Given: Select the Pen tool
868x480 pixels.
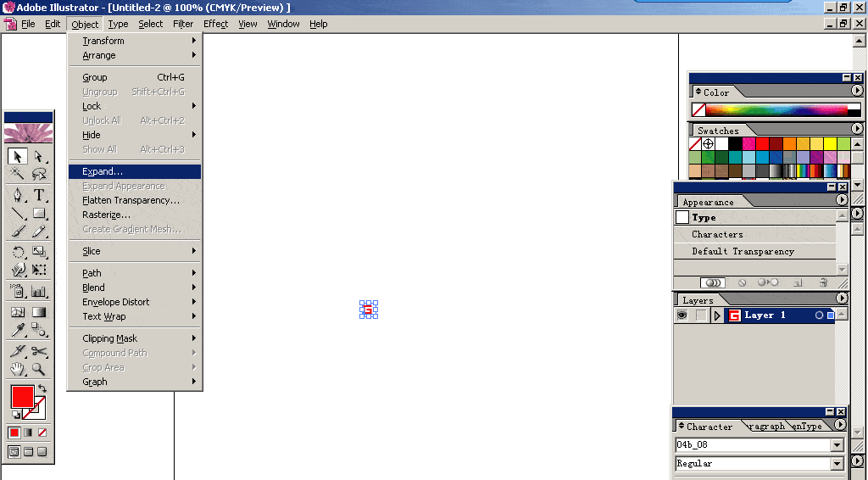Looking at the screenshot, I should [x=18, y=195].
